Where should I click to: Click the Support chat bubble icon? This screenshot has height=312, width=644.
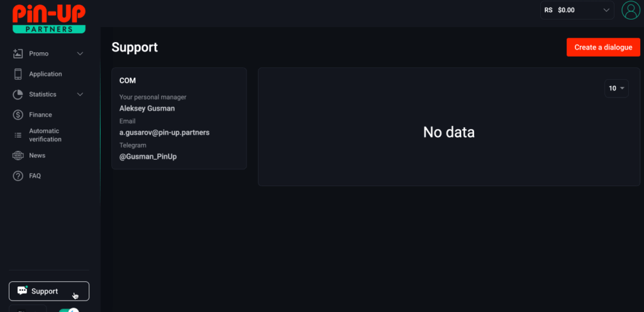click(x=22, y=291)
